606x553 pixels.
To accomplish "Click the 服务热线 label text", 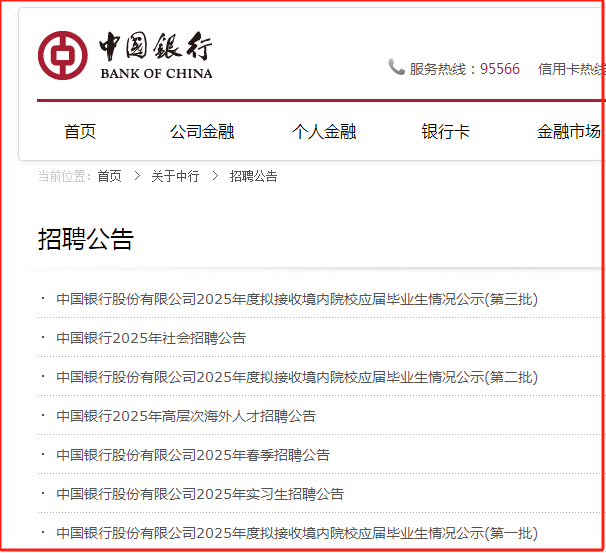I will pyautogui.click(x=438, y=69).
